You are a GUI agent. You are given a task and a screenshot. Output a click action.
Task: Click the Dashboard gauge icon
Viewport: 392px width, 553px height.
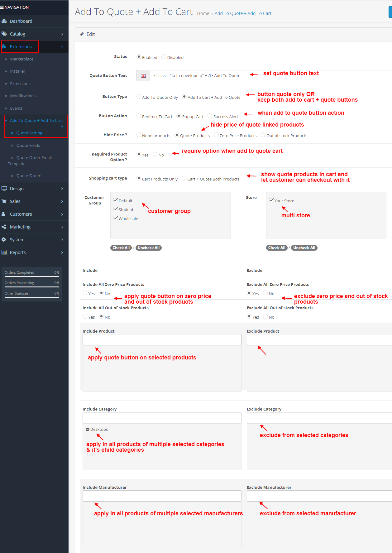[x=4, y=21]
